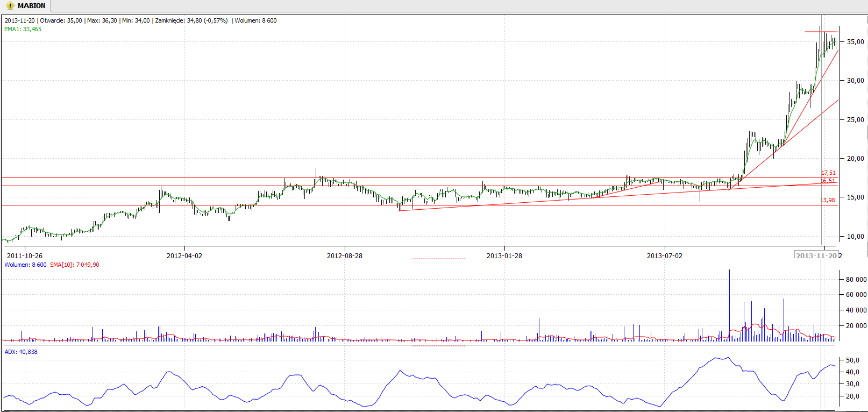Click the Wolumen: 8 600 label in volume panel
Screen dimensions: 868x412
(25, 265)
